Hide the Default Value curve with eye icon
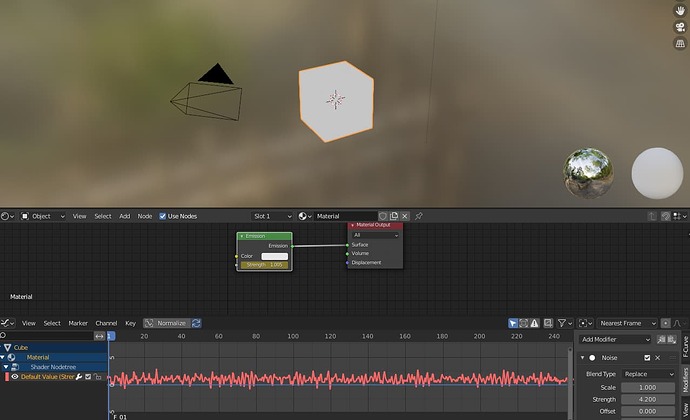The height and width of the screenshot is (420, 690). pos(15,377)
